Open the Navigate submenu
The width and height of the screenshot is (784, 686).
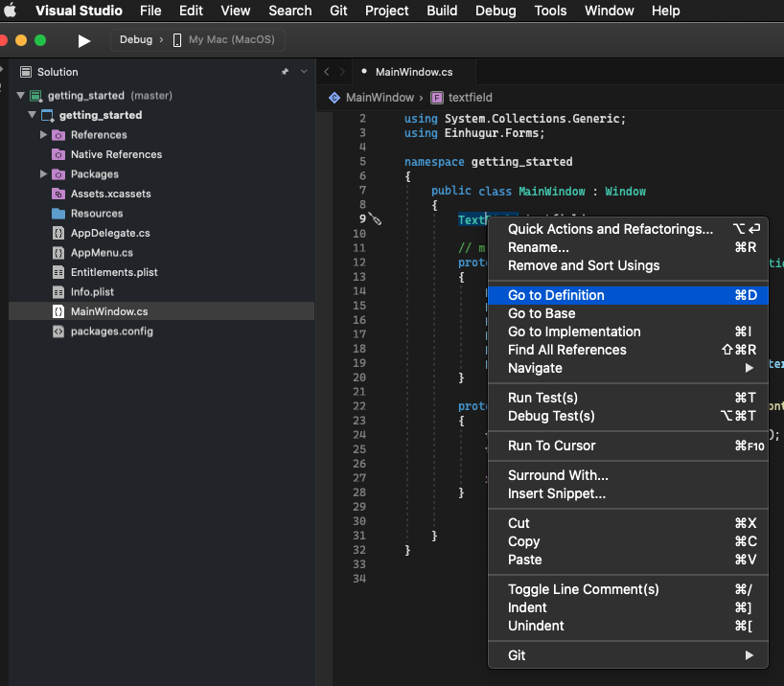pyautogui.click(x=628, y=368)
